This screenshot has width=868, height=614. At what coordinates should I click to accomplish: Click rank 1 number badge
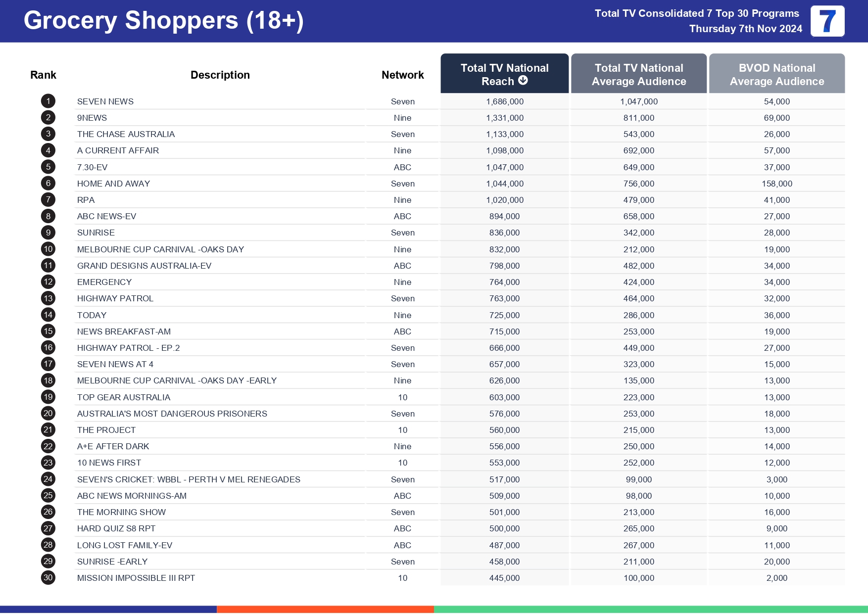(x=48, y=101)
